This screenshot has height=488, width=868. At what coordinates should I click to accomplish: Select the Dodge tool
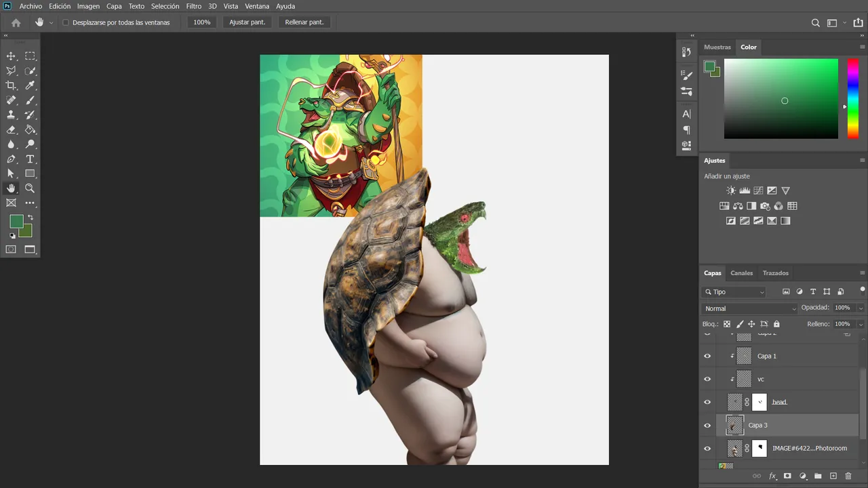(x=30, y=144)
